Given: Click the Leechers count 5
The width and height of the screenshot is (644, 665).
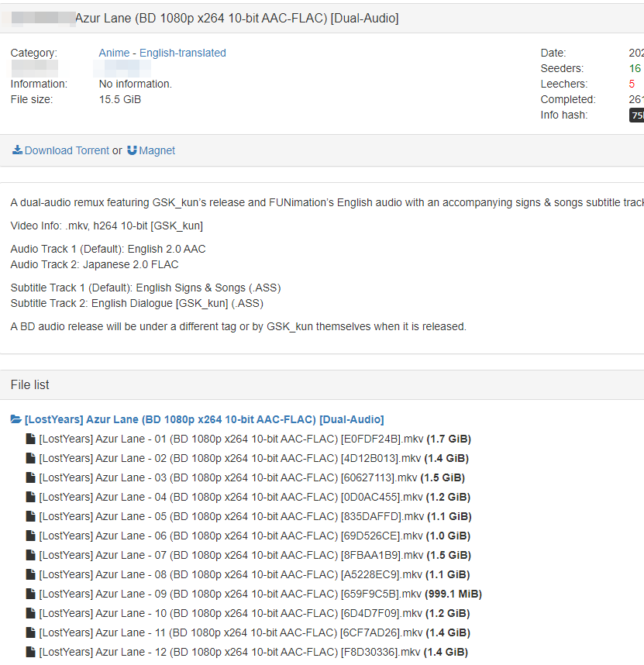Looking at the screenshot, I should click(632, 84).
